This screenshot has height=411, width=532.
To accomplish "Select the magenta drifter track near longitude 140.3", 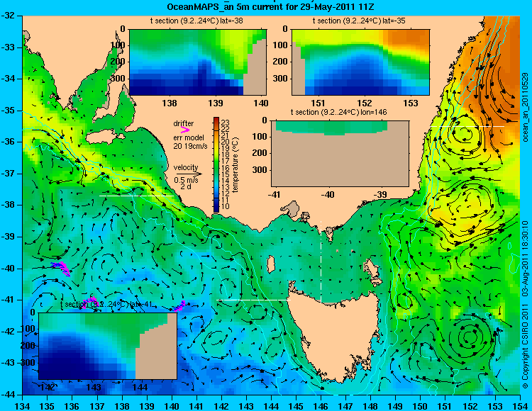I will [179, 306].
